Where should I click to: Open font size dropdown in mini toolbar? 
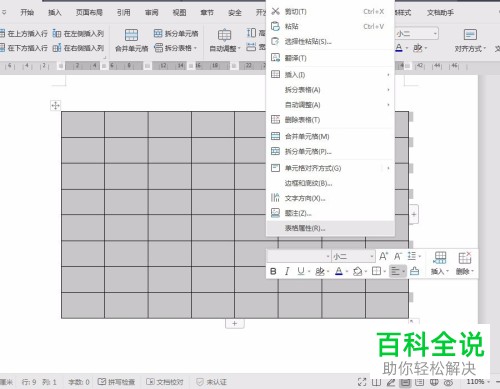coord(372,257)
